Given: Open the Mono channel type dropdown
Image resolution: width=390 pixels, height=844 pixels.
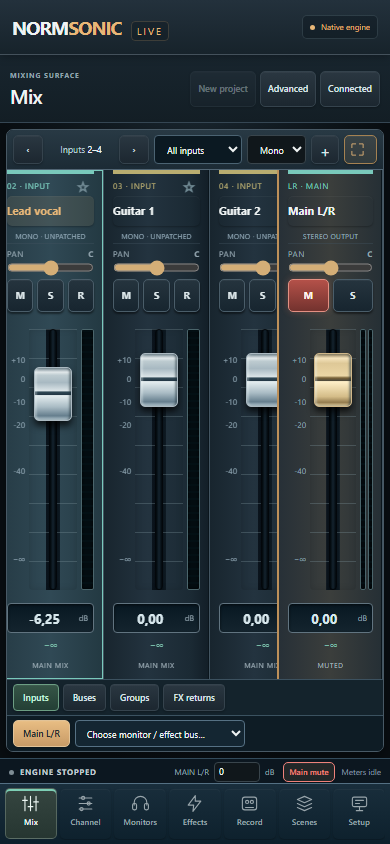Looking at the screenshot, I should [276, 150].
